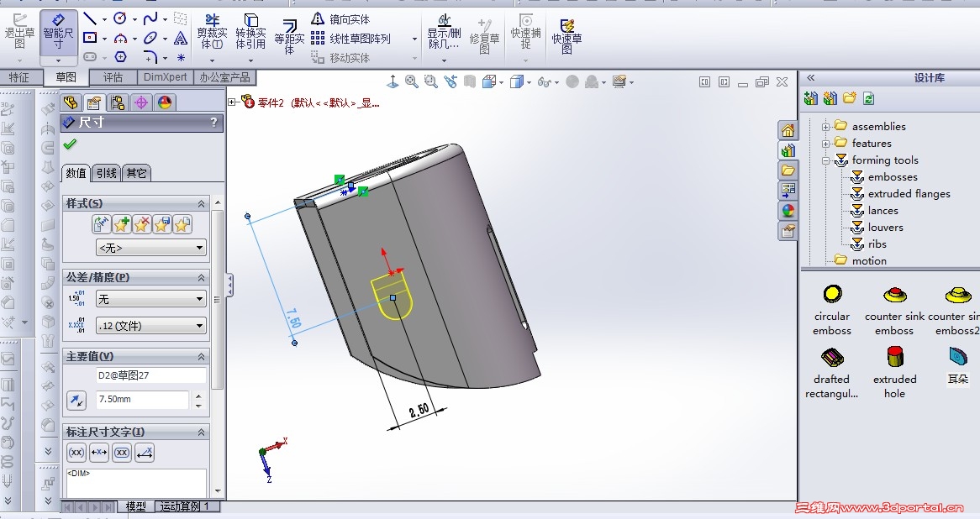The height and width of the screenshot is (519, 980).
Task: Click Zoom to Fit in view toolbar
Action: tap(411, 81)
